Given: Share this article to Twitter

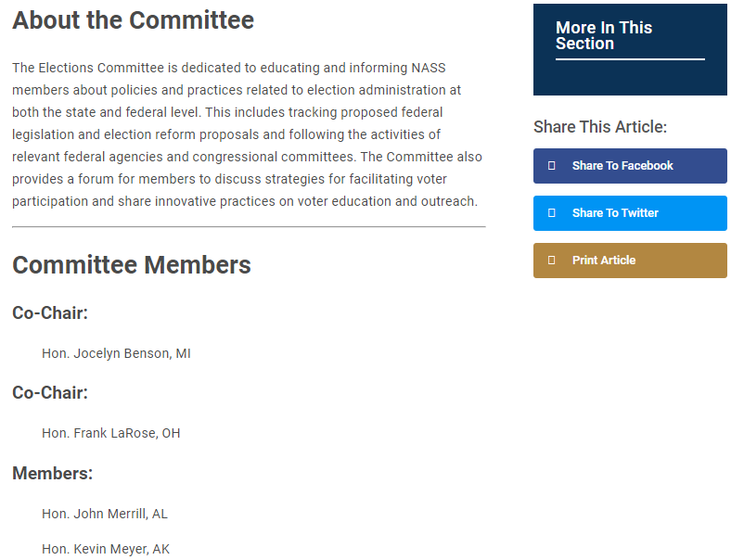Looking at the screenshot, I should point(630,213).
